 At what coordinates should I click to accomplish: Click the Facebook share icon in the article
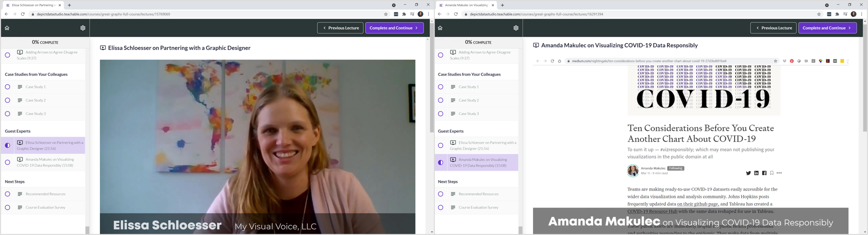pyautogui.click(x=764, y=173)
